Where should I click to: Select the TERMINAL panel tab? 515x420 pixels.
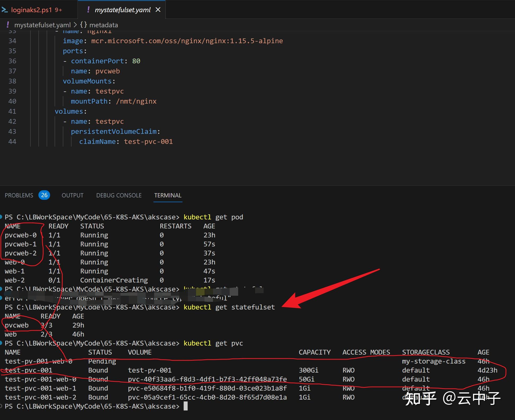pos(168,195)
